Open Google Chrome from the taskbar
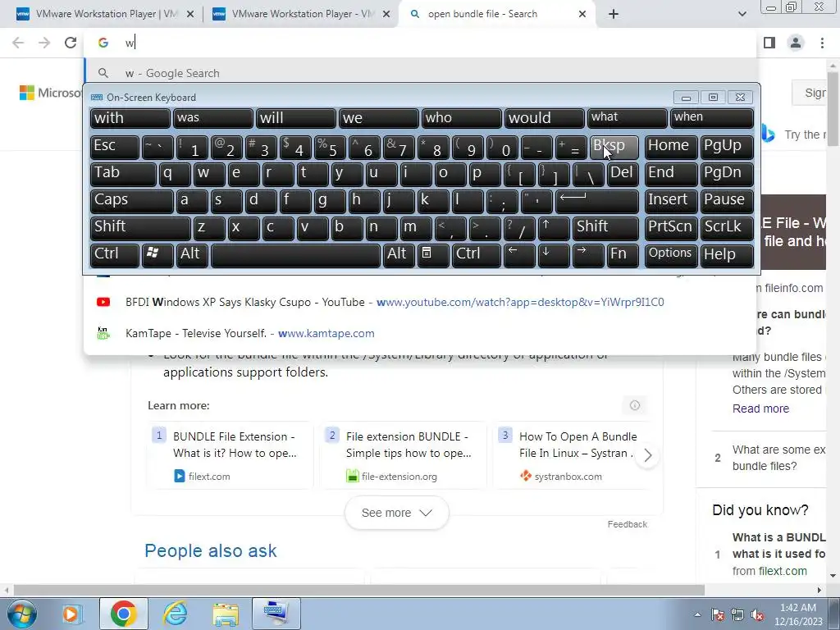This screenshot has width=840, height=630. coord(123,614)
